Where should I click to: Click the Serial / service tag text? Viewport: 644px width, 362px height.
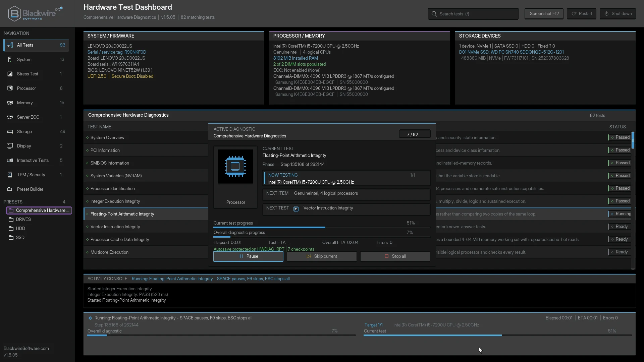(x=117, y=52)
